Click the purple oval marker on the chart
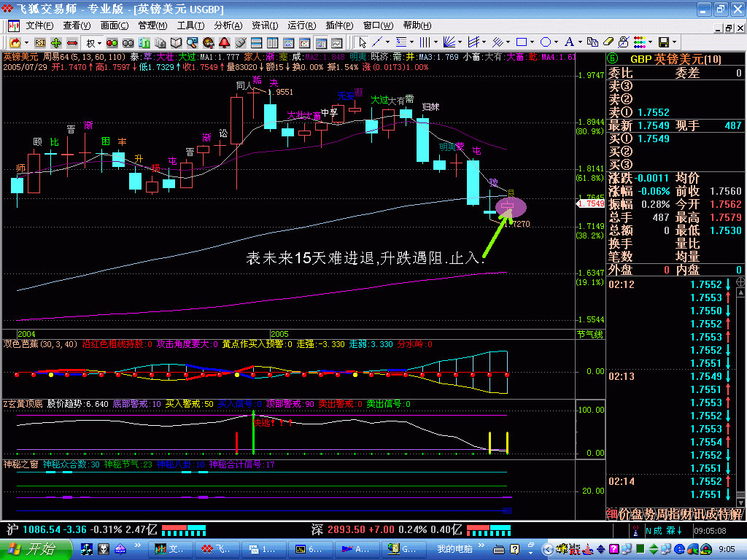This screenshot has width=747, height=560. click(x=510, y=208)
